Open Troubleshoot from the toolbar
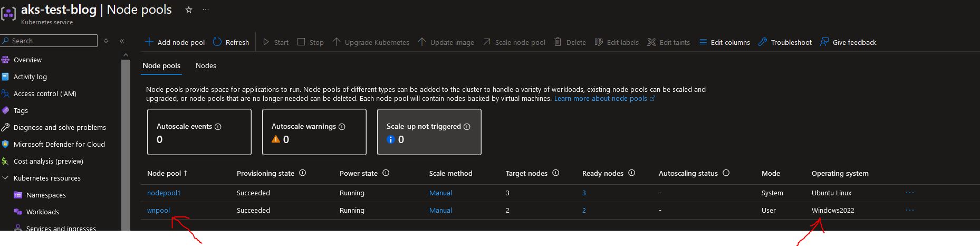This screenshot has height=246, width=980. pos(785,42)
